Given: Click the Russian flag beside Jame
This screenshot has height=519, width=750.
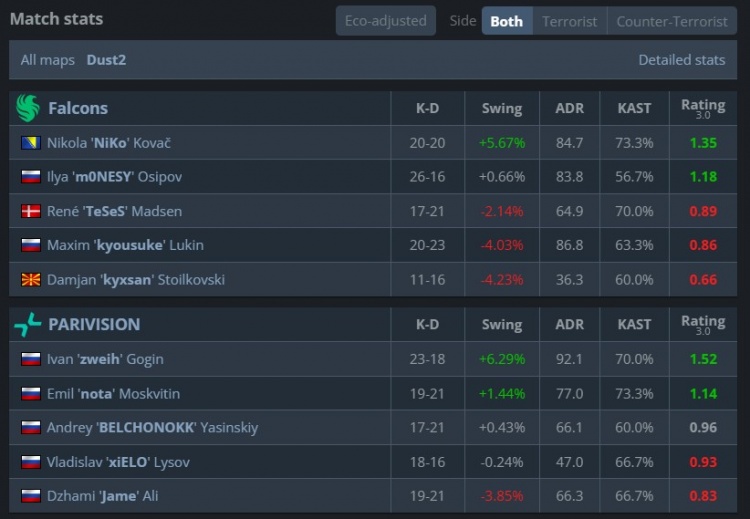Looking at the screenshot, I should coord(30,496).
